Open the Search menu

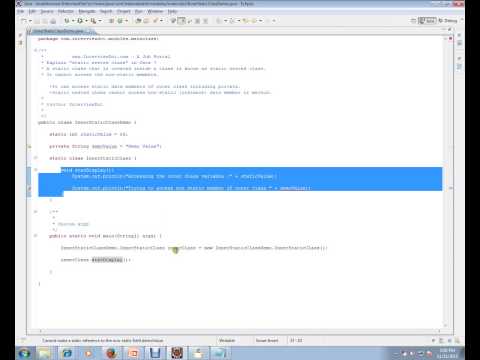pyautogui.click(x=106, y=11)
